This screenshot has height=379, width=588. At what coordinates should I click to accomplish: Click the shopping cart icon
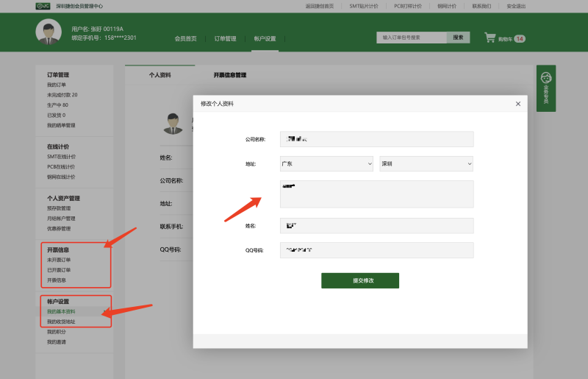(490, 38)
